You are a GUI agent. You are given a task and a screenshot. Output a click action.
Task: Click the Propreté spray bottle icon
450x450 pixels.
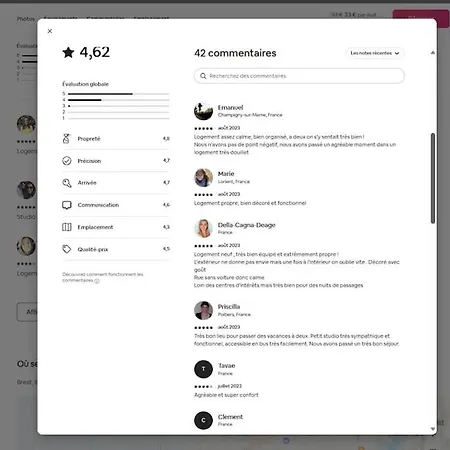(66, 138)
